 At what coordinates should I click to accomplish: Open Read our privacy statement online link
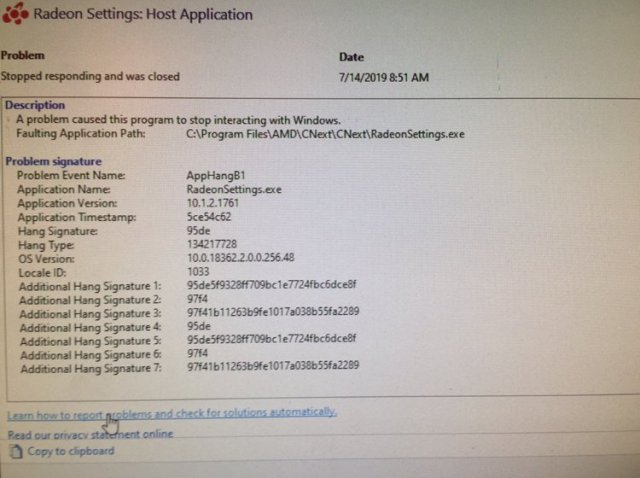90,434
